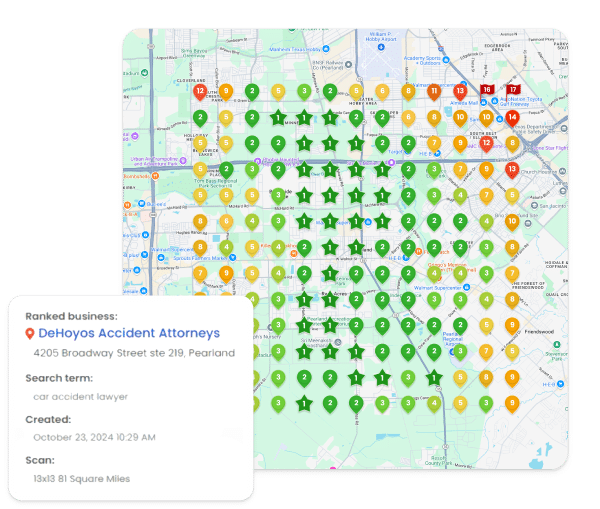The width and height of the screenshot is (600, 509).
Task: Click the Resoft County Park label
Action: pos(439,460)
